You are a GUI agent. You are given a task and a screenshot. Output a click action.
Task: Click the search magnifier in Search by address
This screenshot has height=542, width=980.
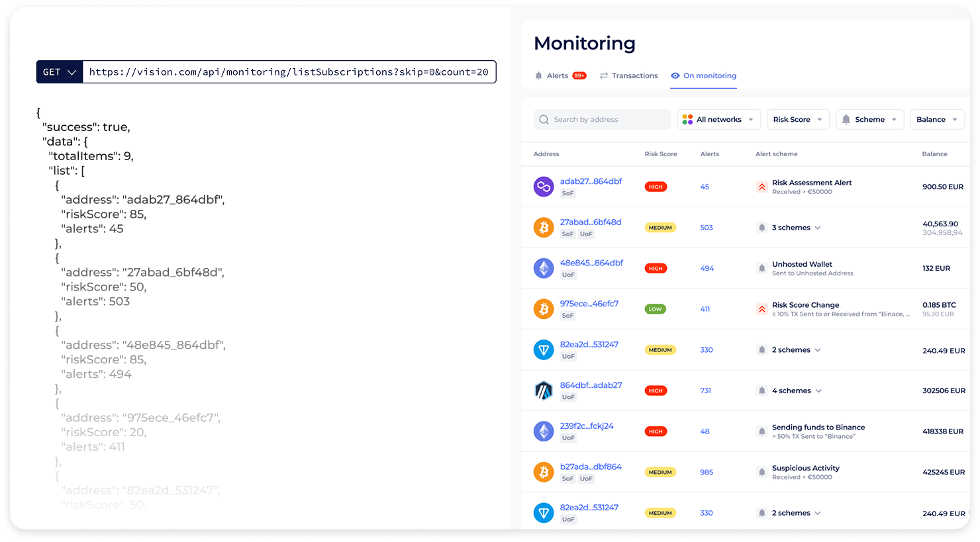[544, 119]
